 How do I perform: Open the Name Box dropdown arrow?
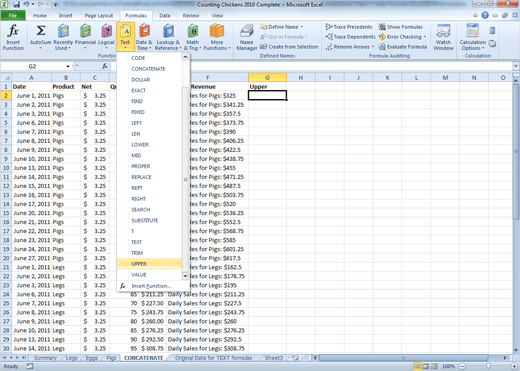68,66
